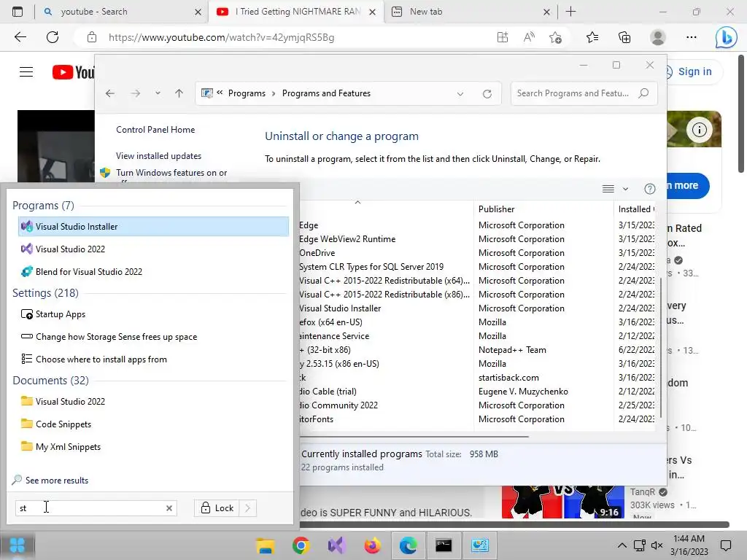747x560 pixels.
Task: Open recent locations dropdown in Control Panel
Action: click(x=158, y=93)
